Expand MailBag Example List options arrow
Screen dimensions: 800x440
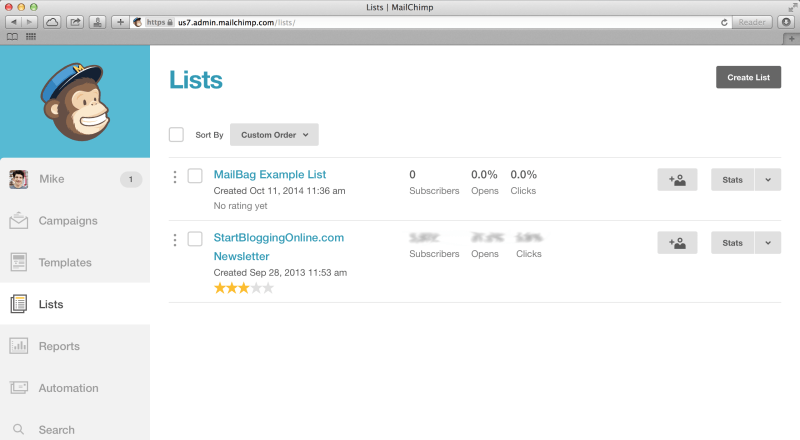coord(768,180)
